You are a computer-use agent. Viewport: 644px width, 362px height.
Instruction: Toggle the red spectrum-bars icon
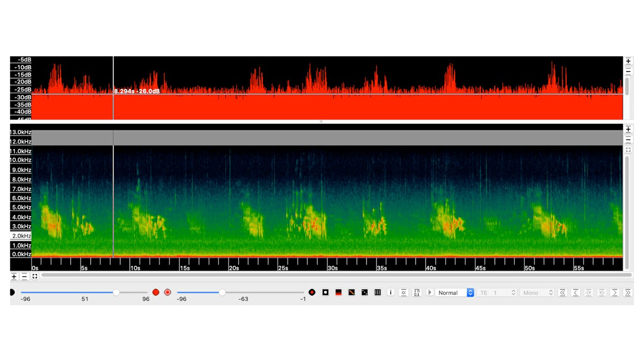point(339,292)
